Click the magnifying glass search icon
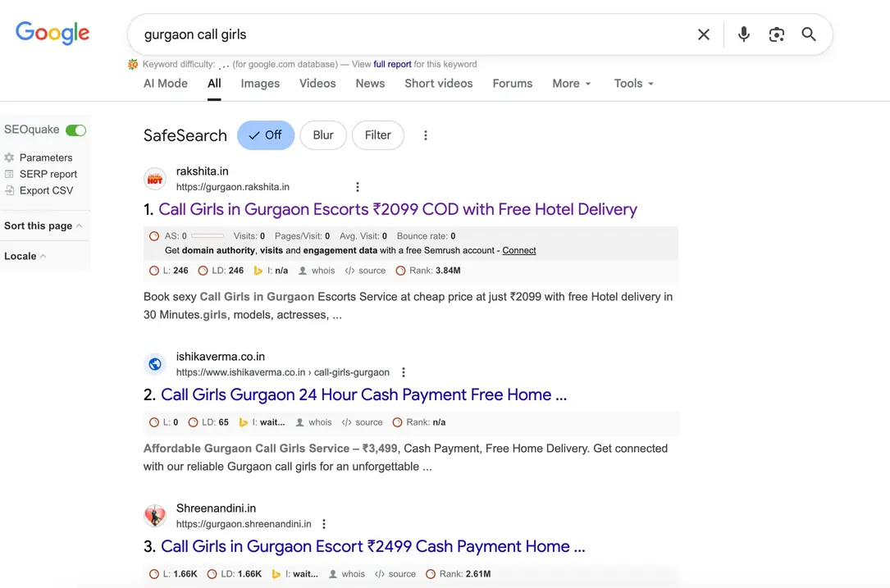This screenshot has height=588, width=890. [x=809, y=34]
